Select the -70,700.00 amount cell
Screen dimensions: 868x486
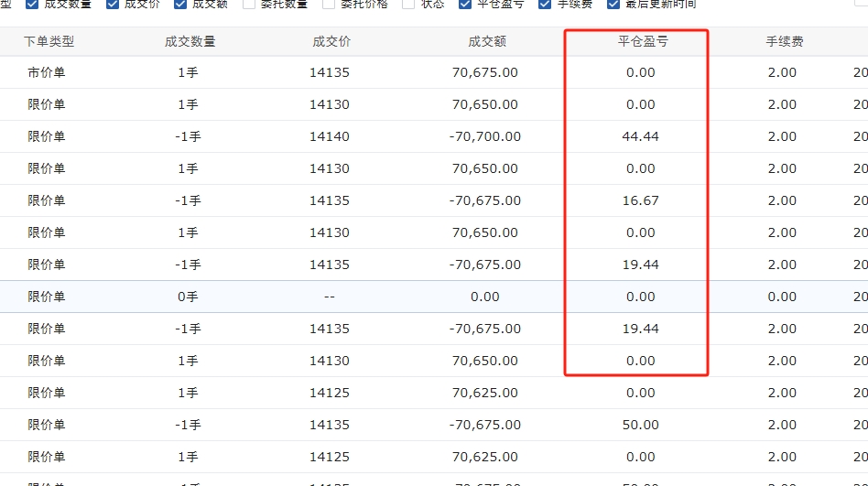(x=485, y=136)
